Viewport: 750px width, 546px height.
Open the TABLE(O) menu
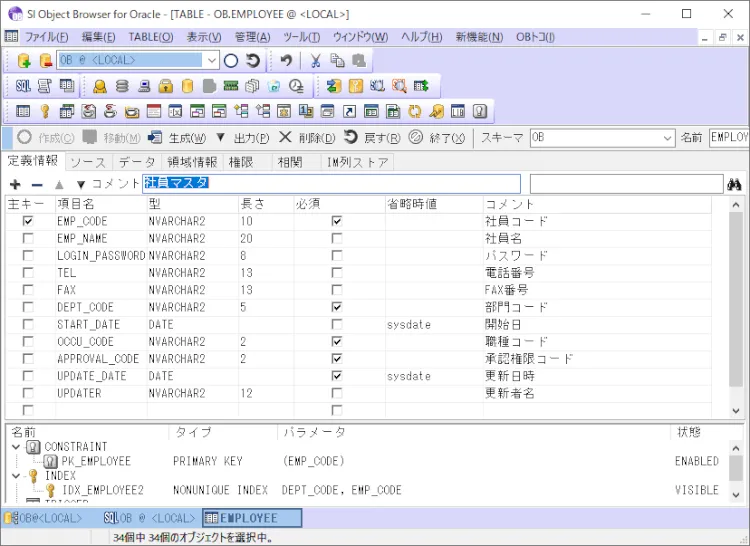(x=151, y=37)
